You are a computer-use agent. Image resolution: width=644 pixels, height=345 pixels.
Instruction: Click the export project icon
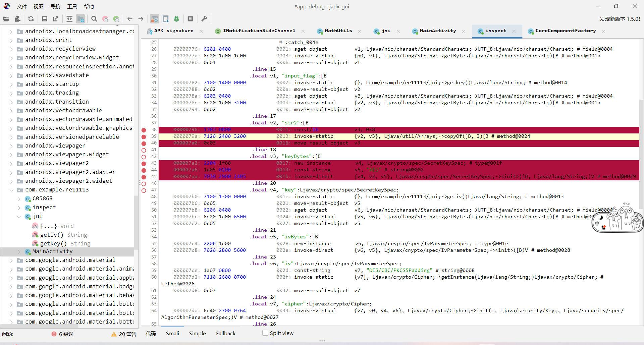[56, 19]
